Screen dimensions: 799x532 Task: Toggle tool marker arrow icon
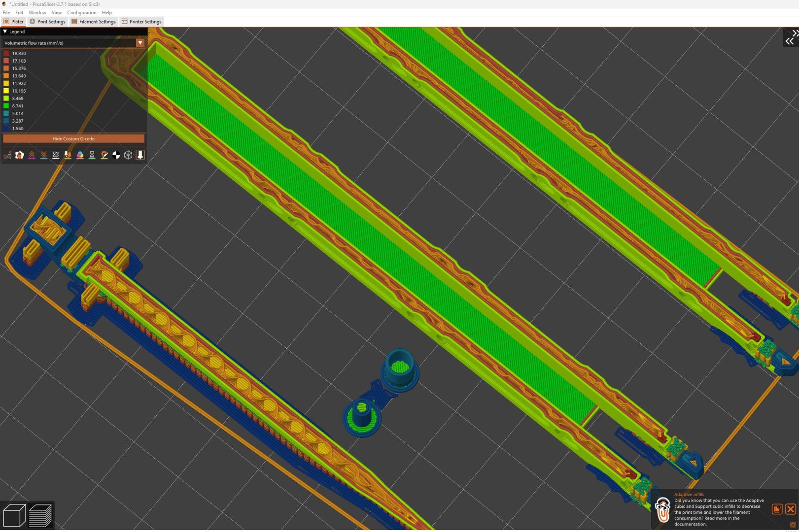click(140, 155)
